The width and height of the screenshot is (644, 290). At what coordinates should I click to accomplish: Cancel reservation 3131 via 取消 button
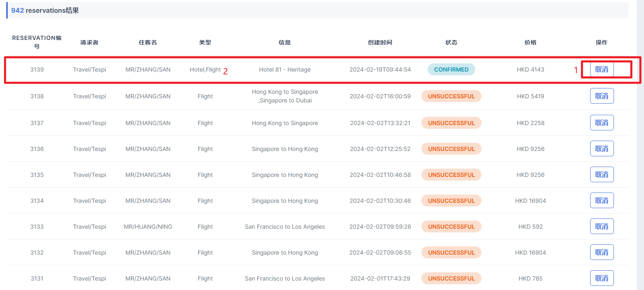pyautogui.click(x=602, y=278)
